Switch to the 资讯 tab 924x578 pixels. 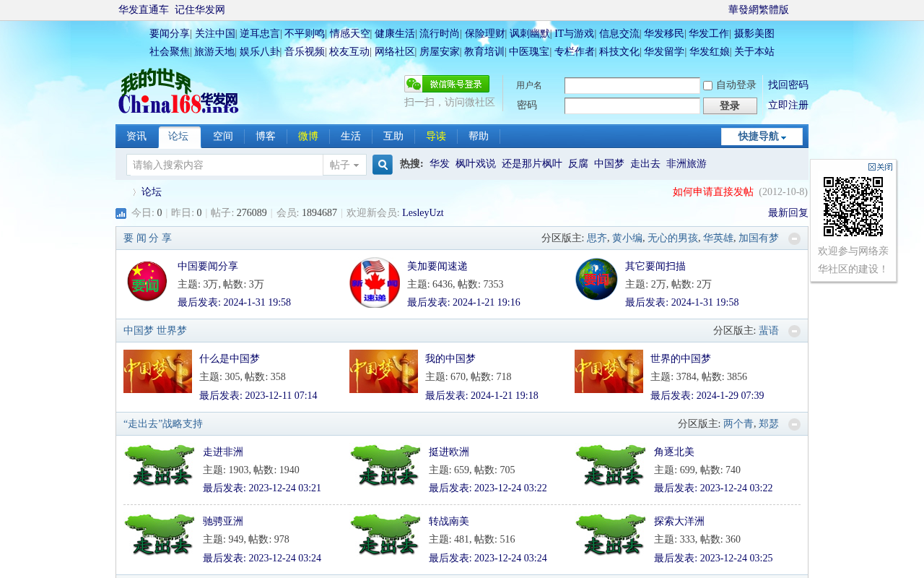pyautogui.click(x=136, y=137)
